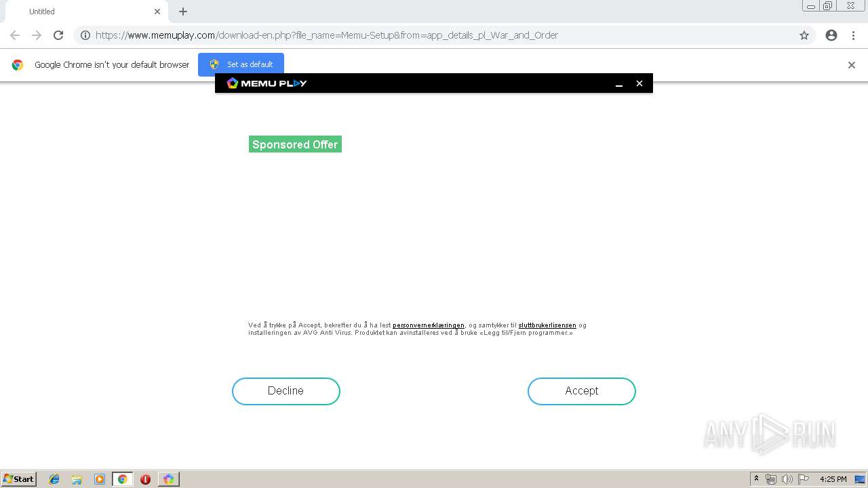
Task: Open network status tray icon
Action: coord(771,479)
